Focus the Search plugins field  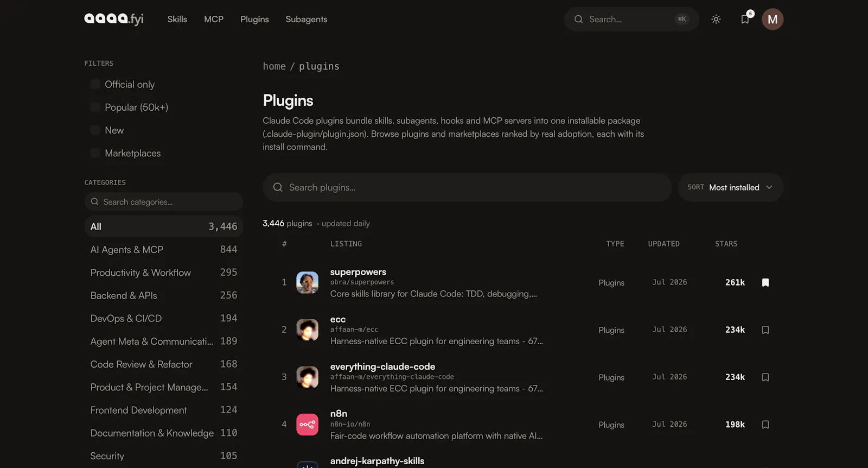click(x=467, y=187)
